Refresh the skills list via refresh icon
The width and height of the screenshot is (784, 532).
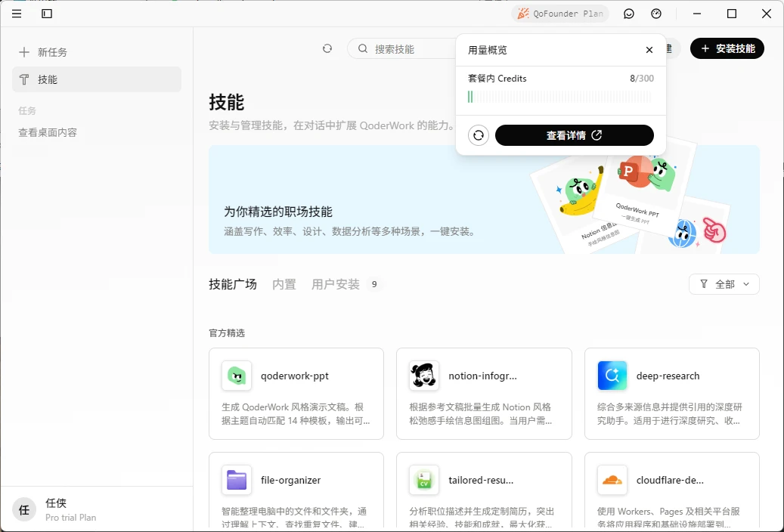327,48
